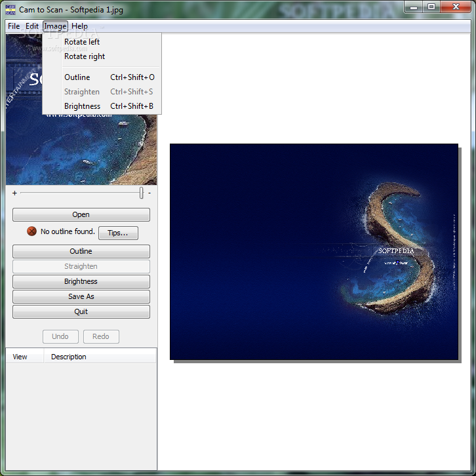Image resolution: width=476 pixels, height=476 pixels.
Task: Maximize the Cam to Scan window
Action: coord(431,7)
